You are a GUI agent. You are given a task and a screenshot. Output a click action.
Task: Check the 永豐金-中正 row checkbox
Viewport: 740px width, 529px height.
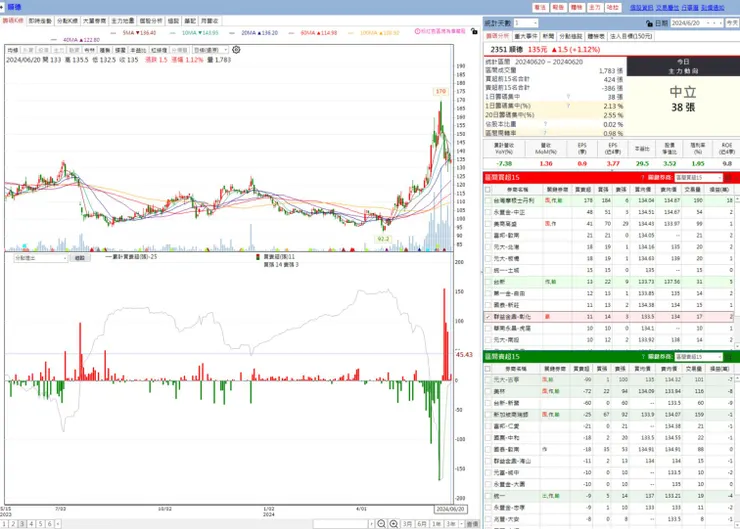[x=488, y=212]
